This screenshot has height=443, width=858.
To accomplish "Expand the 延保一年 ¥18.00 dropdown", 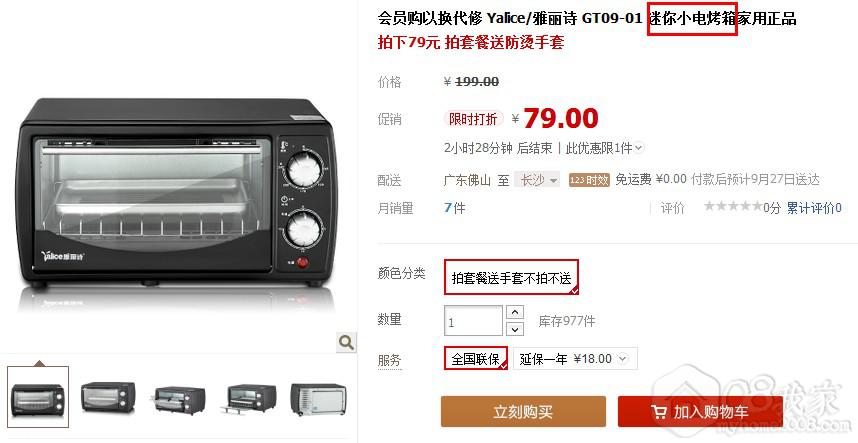I will pyautogui.click(x=575, y=359).
